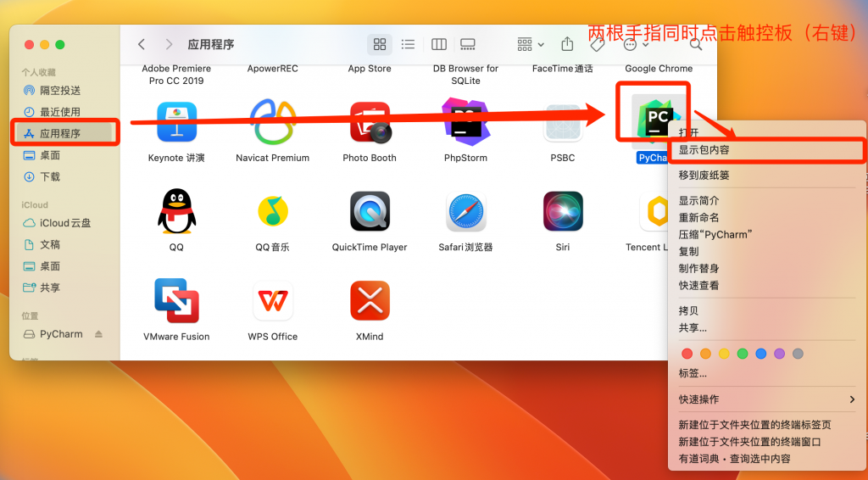Go back with the Finder back arrow

coord(142,44)
